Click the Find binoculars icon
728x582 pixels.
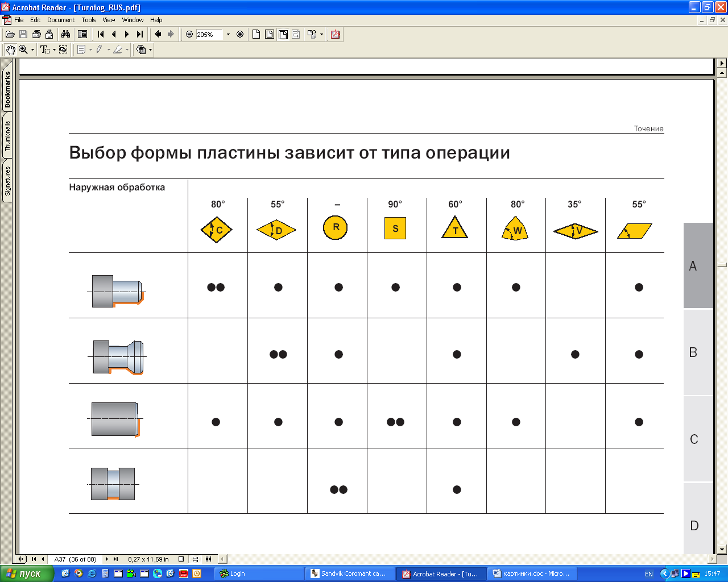(65, 34)
